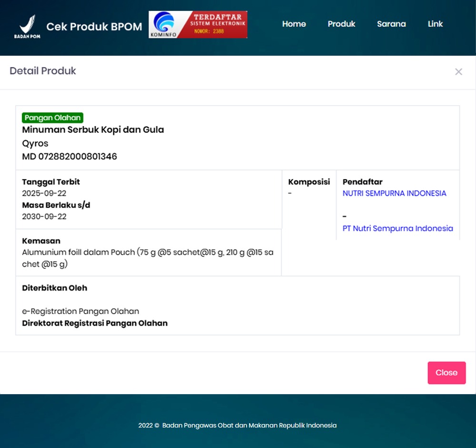Open the Home menu

[294, 24]
